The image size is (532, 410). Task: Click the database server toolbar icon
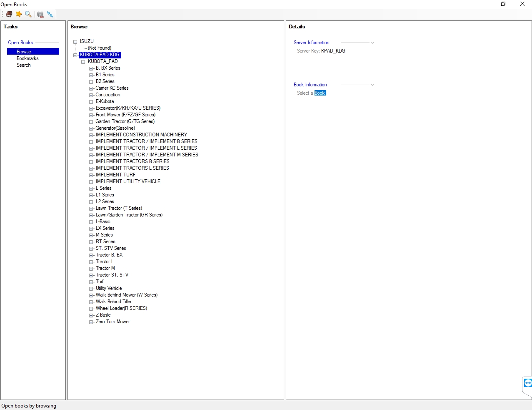click(40, 14)
